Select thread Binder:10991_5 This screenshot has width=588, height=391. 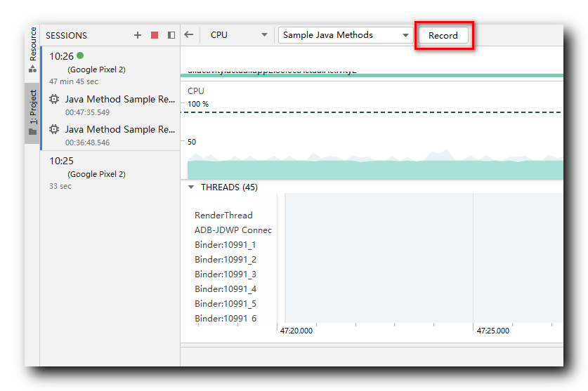[x=226, y=304]
